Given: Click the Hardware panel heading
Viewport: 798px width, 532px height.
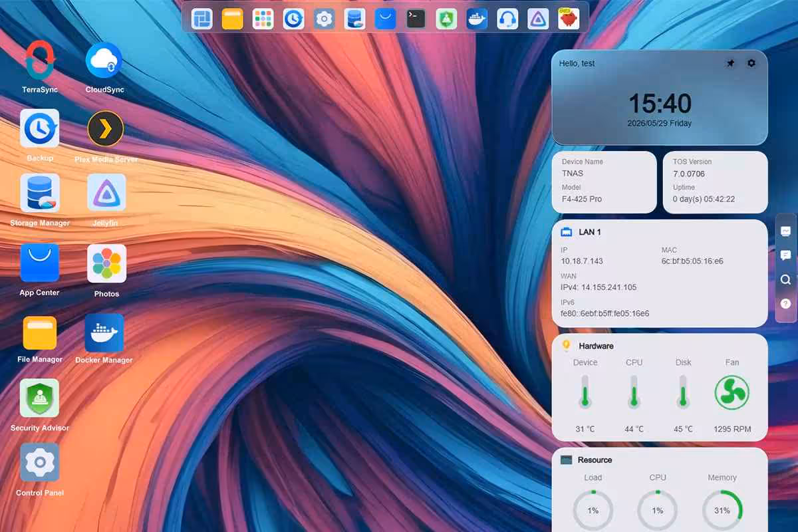Looking at the screenshot, I should click(596, 346).
